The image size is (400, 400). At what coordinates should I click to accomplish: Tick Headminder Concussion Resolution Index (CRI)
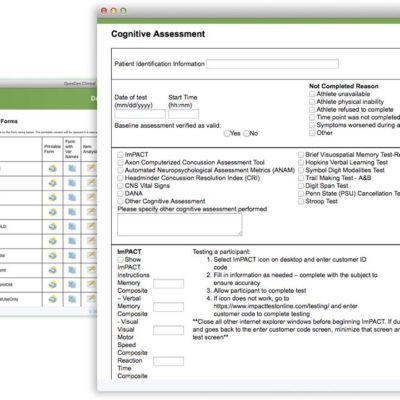(x=120, y=178)
